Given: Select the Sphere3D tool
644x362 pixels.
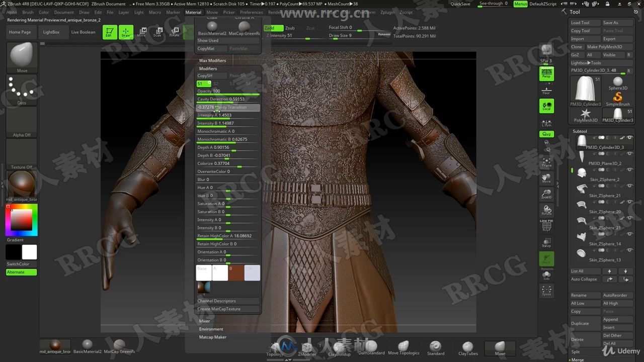Looking at the screenshot, I should point(618,82).
